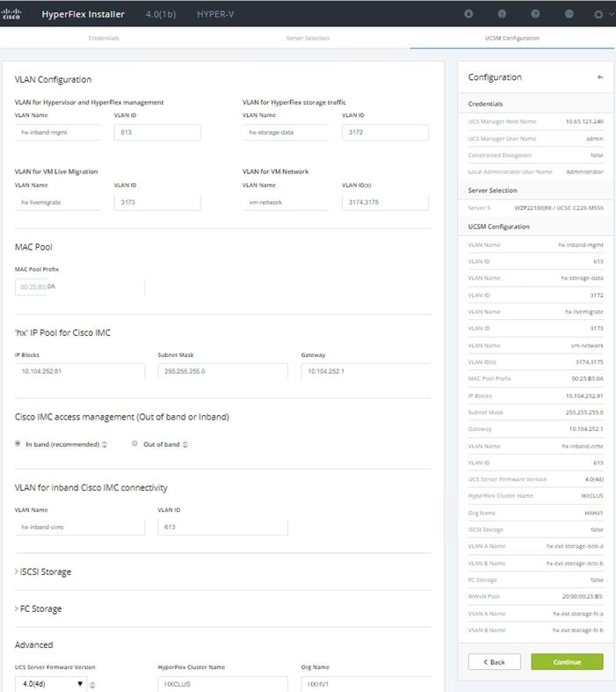Click the hx-inband-mgmt VLAN Name field

click(x=58, y=133)
